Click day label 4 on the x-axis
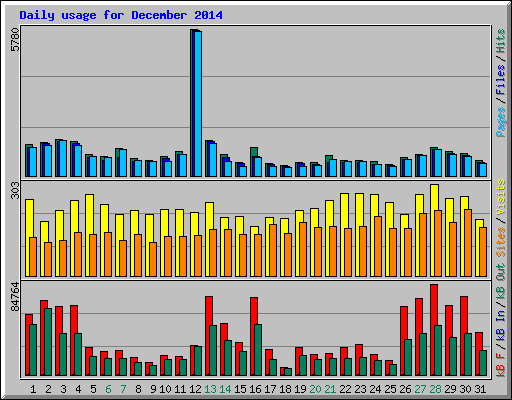 pos(78,389)
